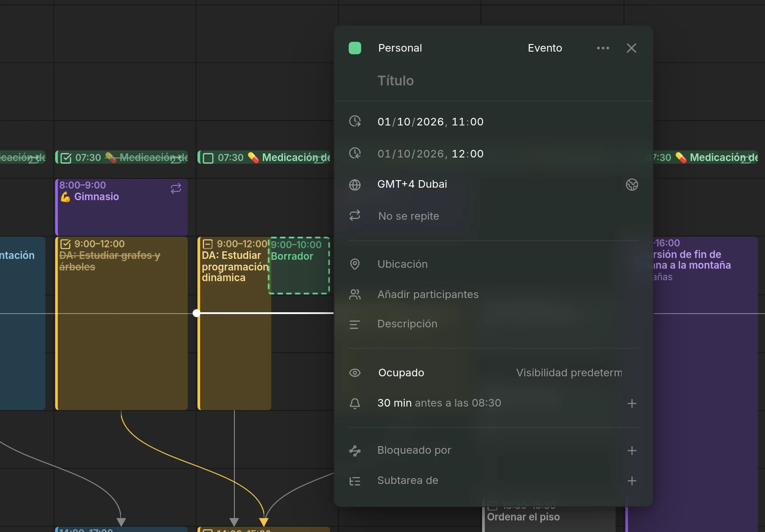Click the location pin icon
Screen dimensions: 765x532
point(355,264)
